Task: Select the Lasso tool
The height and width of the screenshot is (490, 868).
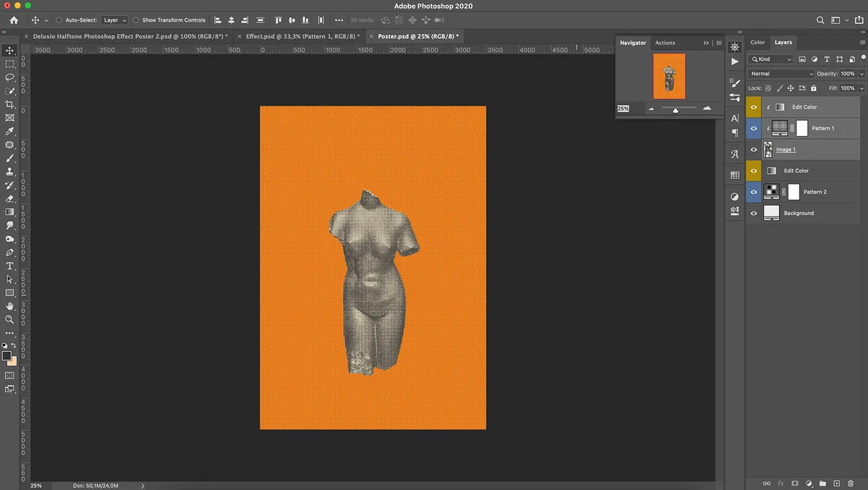Action: tap(10, 77)
